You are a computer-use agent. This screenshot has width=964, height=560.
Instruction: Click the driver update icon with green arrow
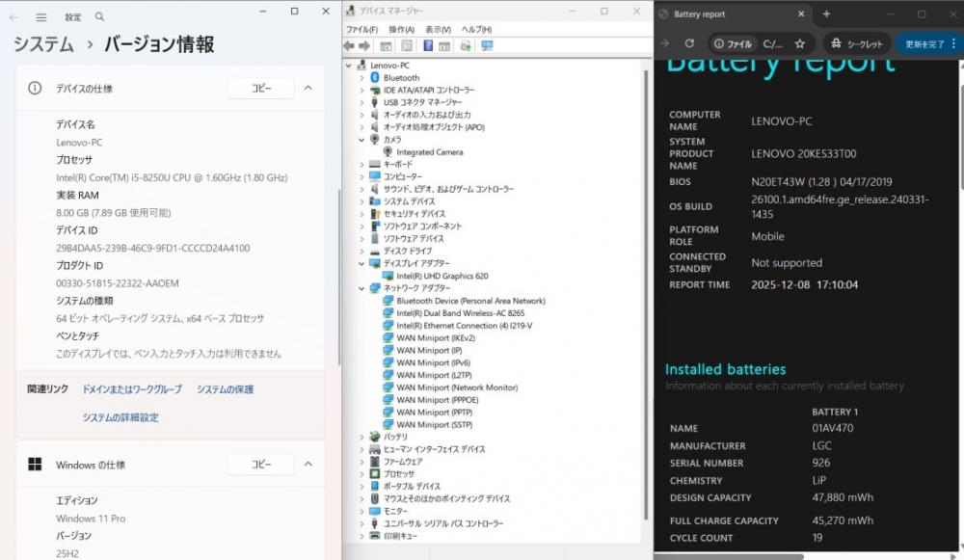(466, 46)
